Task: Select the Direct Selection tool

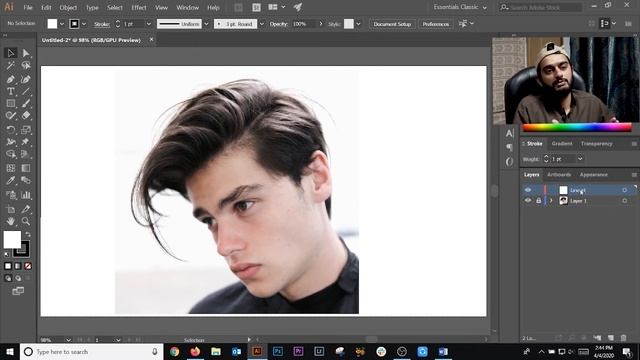Action: click(26, 53)
